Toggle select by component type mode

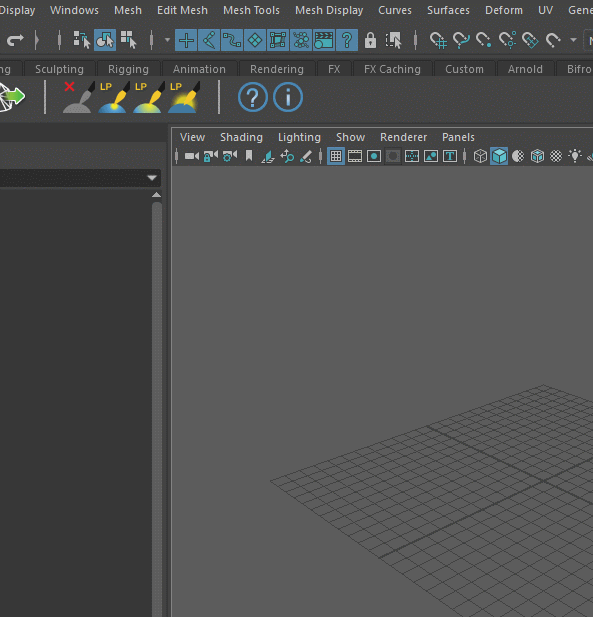[x=129, y=40]
